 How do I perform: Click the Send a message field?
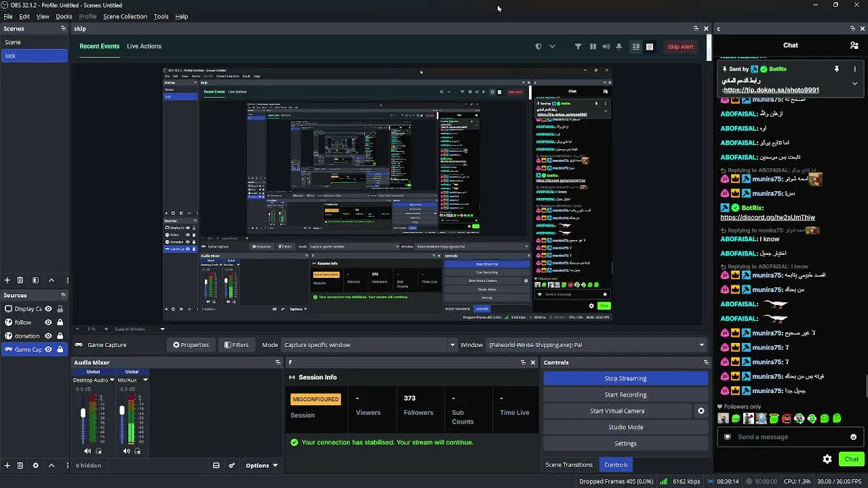coord(790,437)
